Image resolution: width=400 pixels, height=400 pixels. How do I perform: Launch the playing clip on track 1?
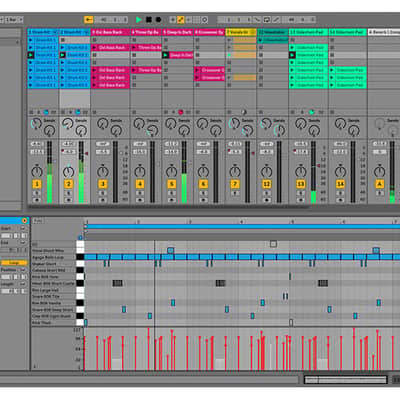pos(31,55)
